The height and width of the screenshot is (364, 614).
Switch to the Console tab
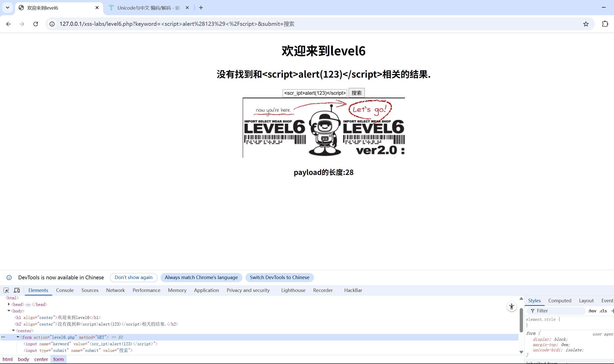pos(65,290)
